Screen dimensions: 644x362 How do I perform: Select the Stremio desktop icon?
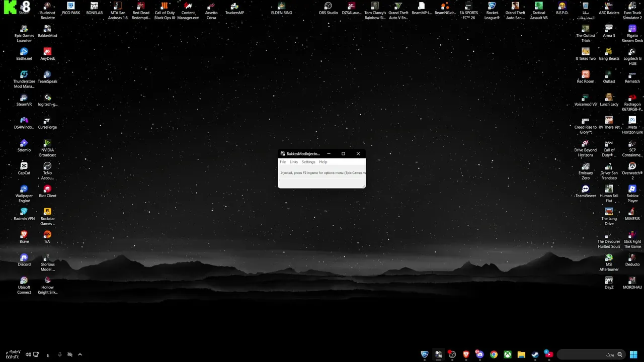24,146
